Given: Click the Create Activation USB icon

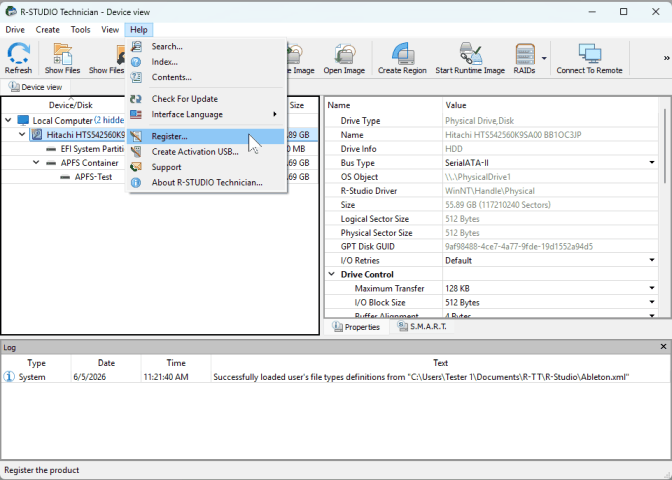Looking at the screenshot, I should (136, 152).
